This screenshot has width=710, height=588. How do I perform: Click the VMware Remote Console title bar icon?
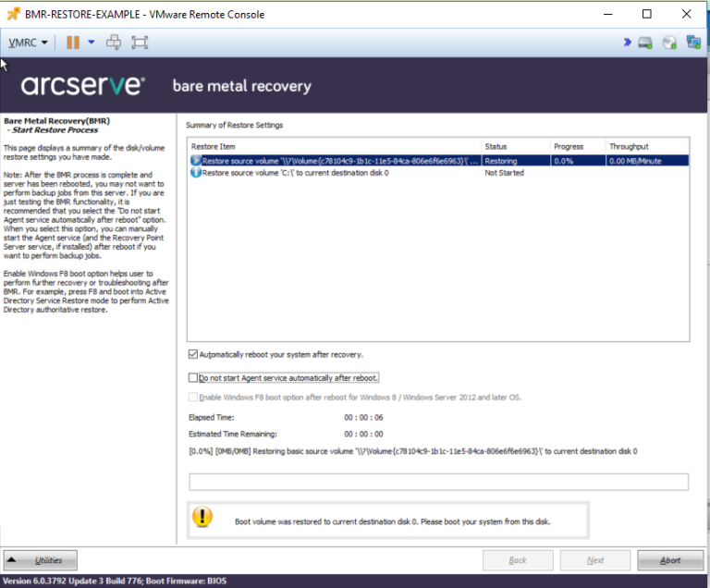pos(14,14)
